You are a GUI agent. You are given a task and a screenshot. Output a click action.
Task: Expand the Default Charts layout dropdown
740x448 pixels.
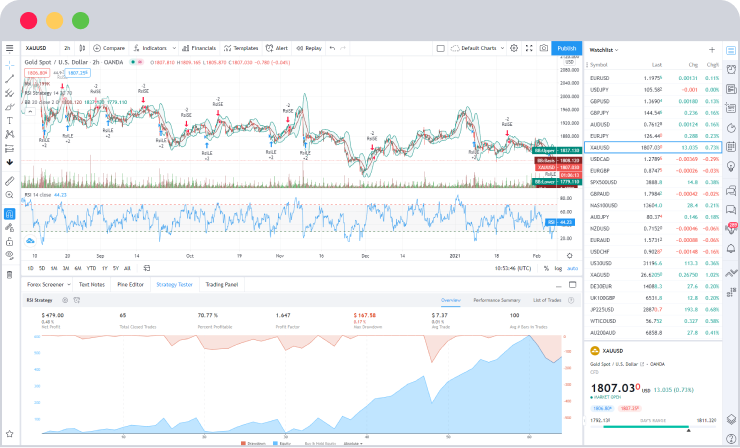click(x=479, y=48)
